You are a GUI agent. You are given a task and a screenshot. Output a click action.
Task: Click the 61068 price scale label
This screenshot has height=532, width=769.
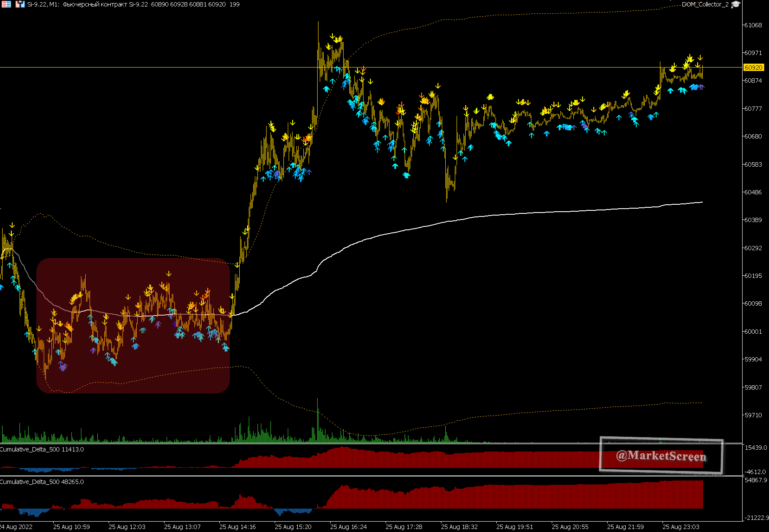pos(753,25)
